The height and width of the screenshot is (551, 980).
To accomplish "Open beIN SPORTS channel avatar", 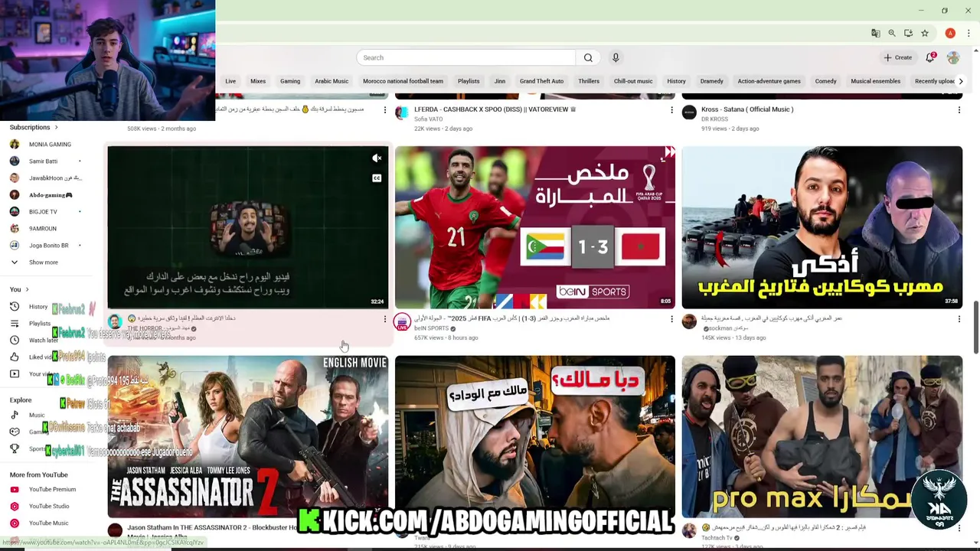I will click(x=402, y=322).
